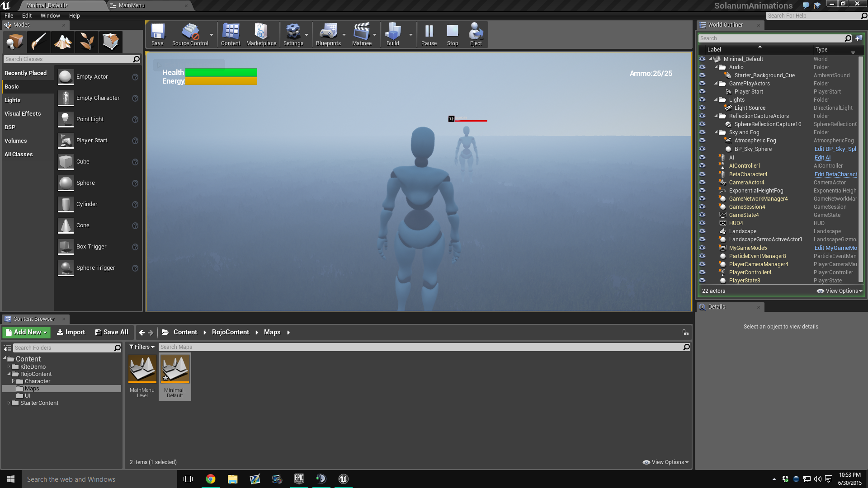
Task: Open the Edit BP_Sky_Sphere link
Action: 835,149
